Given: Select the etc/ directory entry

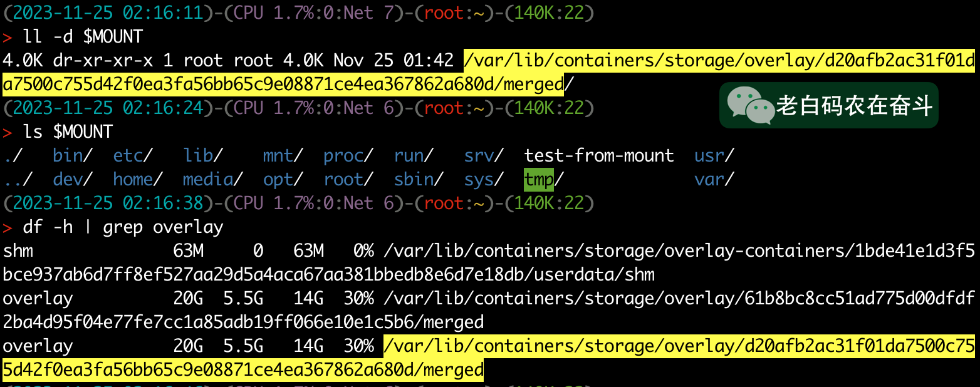Looking at the screenshot, I should [133, 156].
